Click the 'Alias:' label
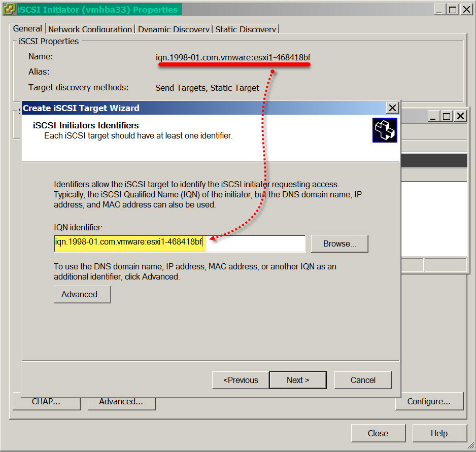476x452 pixels. click(39, 72)
